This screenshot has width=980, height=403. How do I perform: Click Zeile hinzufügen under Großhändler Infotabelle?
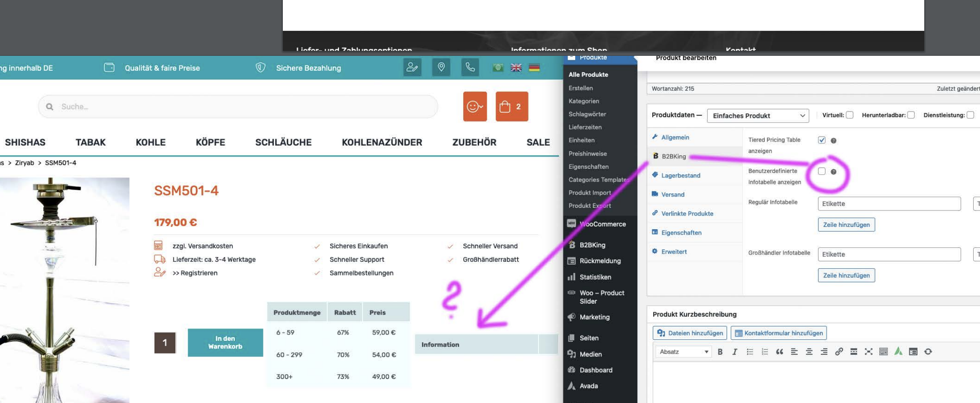pyautogui.click(x=846, y=275)
